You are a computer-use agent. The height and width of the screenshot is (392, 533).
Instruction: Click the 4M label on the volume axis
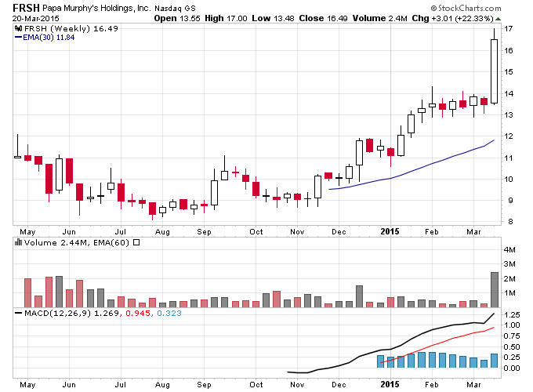(x=509, y=250)
